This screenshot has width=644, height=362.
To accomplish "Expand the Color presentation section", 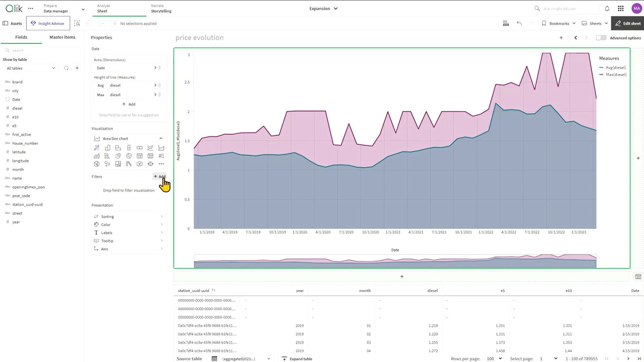I will (x=129, y=225).
